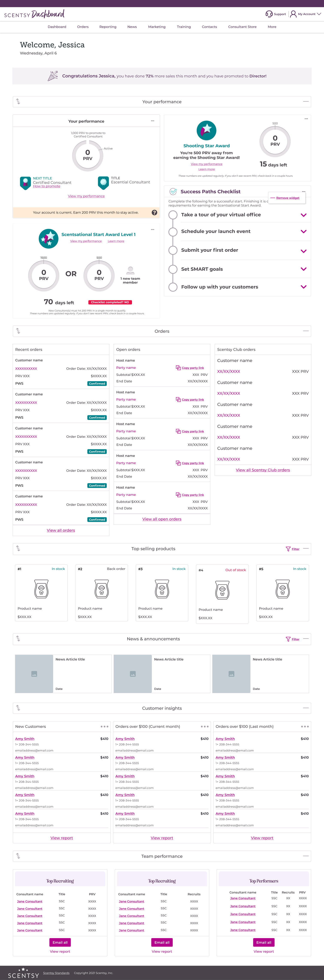
Task: Check off Submit your first order
Action: (173, 250)
